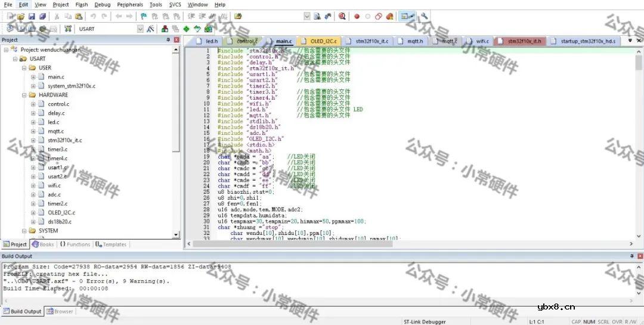Image resolution: width=644 pixels, height=325 pixels.
Task: Start the debug session magnifier icon
Action: click(342, 16)
